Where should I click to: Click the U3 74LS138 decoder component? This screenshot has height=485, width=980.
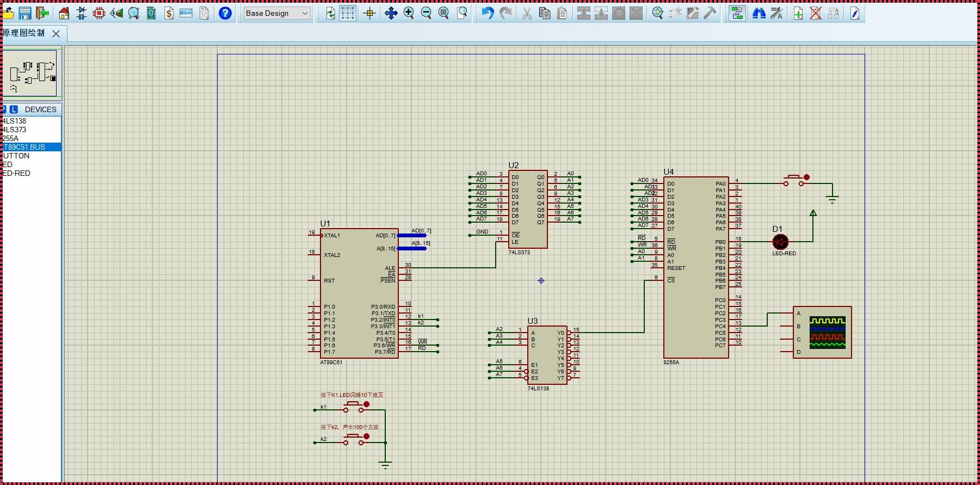point(547,355)
